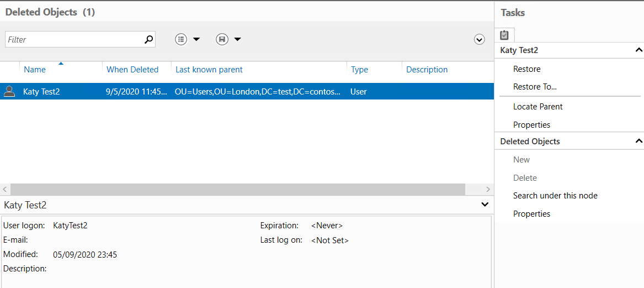Open Properties under Katy Test2 section

pyautogui.click(x=531, y=125)
